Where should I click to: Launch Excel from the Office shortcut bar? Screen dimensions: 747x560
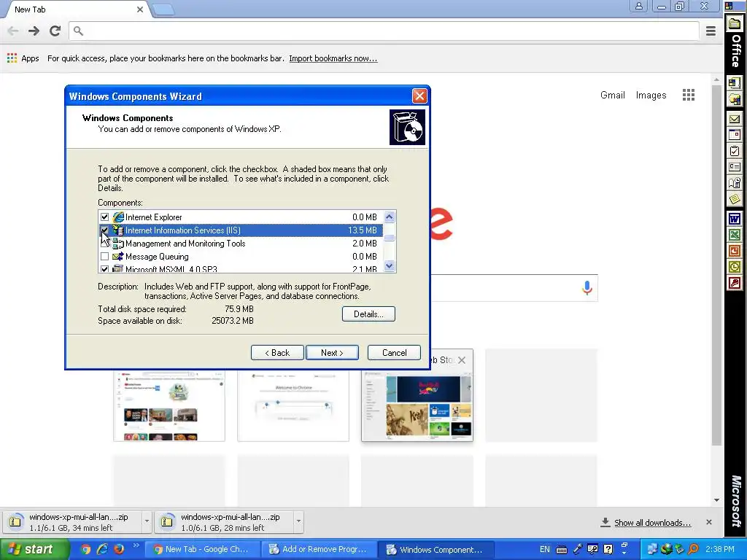pyautogui.click(x=734, y=235)
